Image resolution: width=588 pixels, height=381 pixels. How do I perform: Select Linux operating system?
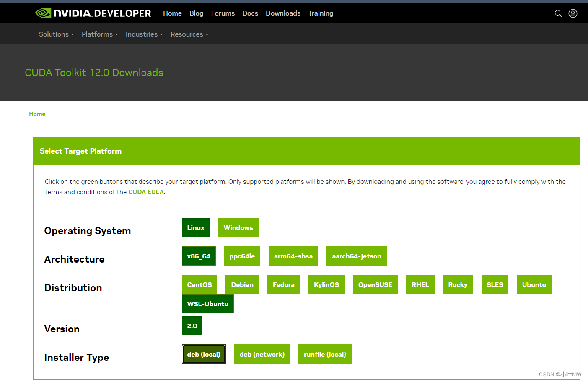point(196,227)
